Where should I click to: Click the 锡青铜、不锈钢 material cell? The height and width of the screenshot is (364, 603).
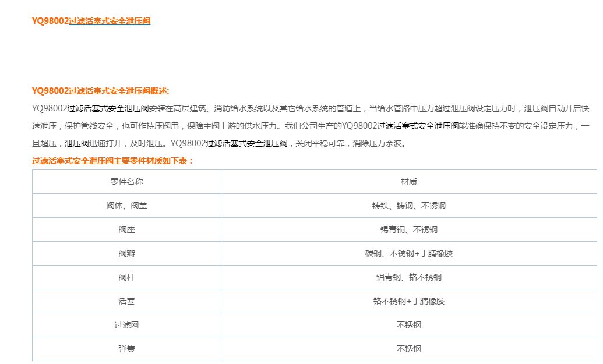[x=408, y=229]
